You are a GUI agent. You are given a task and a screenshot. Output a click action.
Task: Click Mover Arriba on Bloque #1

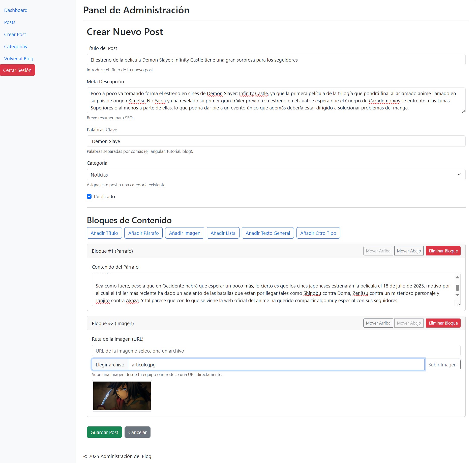pos(378,251)
